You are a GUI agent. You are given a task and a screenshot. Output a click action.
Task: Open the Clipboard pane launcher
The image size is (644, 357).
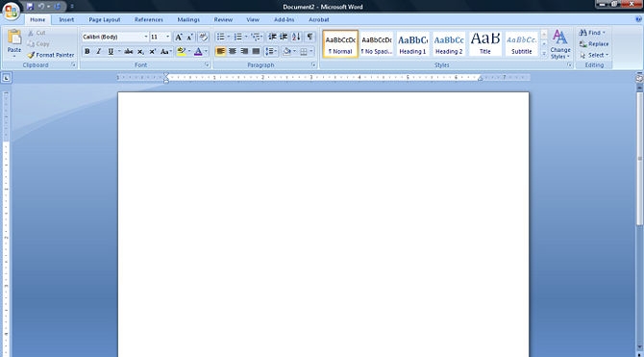coord(73,65)
